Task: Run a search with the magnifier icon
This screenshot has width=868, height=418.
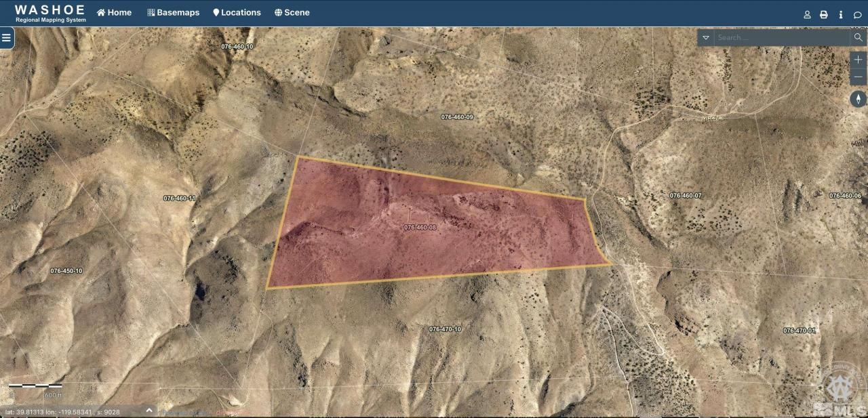Action: pyautogui.click(x=859, y=37)
